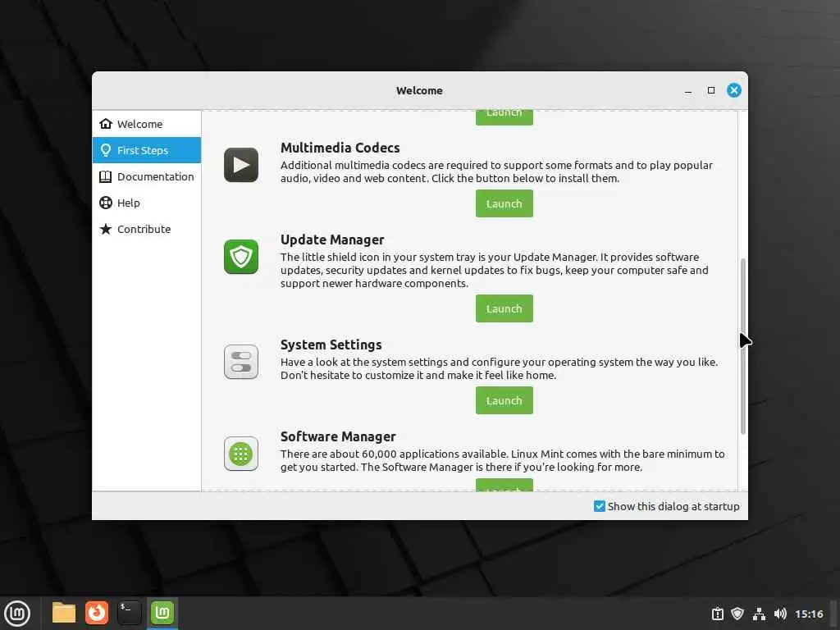Open the Help section
The image size is (840, 630).
[x=146, y=203]
